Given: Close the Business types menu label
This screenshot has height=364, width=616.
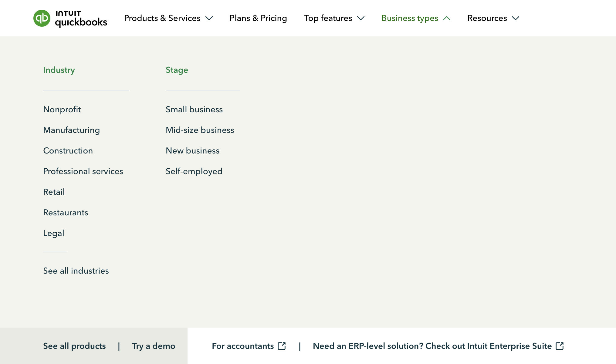Looking at the screenshot, I should tap(410, 18).
